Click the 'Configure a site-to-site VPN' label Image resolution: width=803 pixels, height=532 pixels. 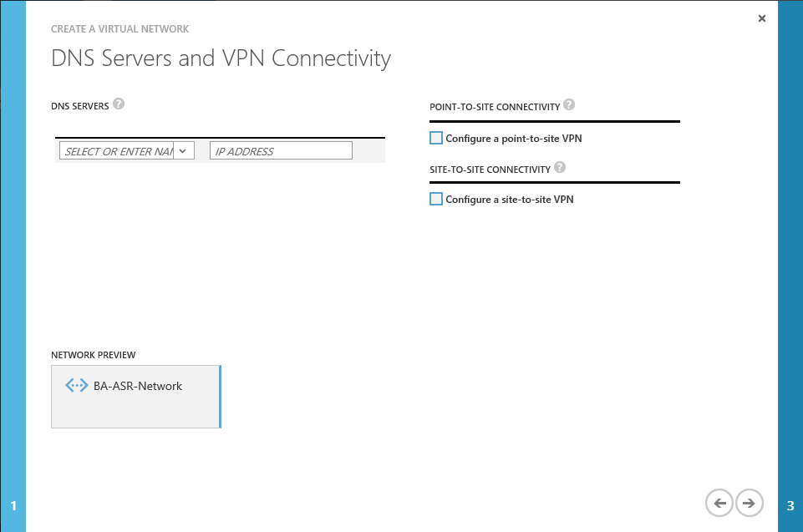click(x=509, y=200)
